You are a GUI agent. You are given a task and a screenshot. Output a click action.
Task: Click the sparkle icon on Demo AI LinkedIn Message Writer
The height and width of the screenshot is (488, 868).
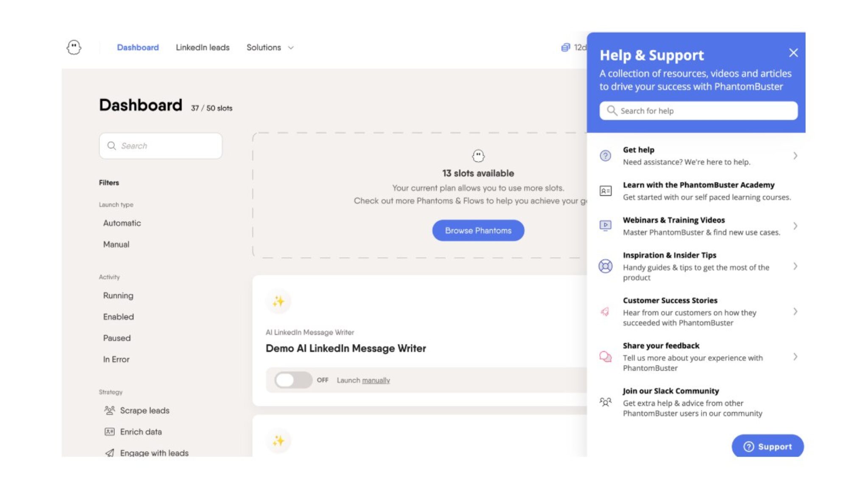coord(278,302)
